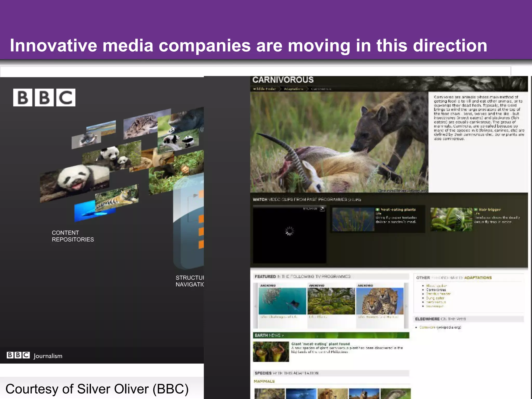This screenshot has width=532, height=399.
Task: Click the play icon beside Hair trigger
Action: click(476, 209)
